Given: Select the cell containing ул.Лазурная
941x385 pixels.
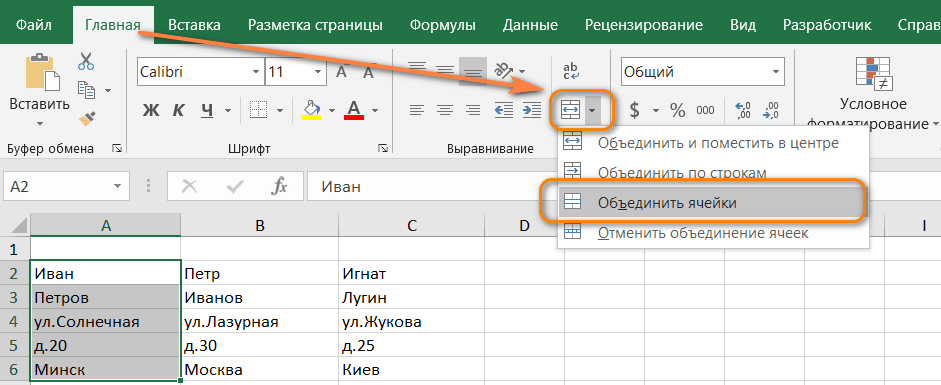Looking at the screenshot, I should pos(259,322).
